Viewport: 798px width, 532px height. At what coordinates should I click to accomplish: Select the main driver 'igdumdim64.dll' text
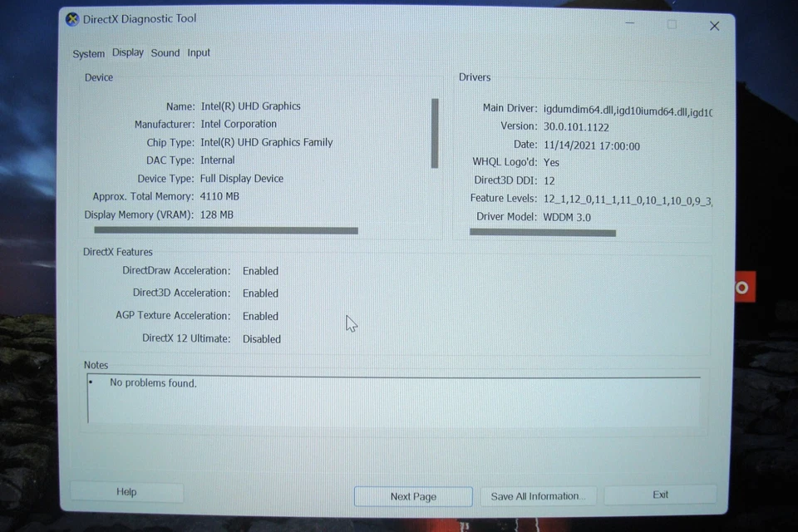[579, 110]
